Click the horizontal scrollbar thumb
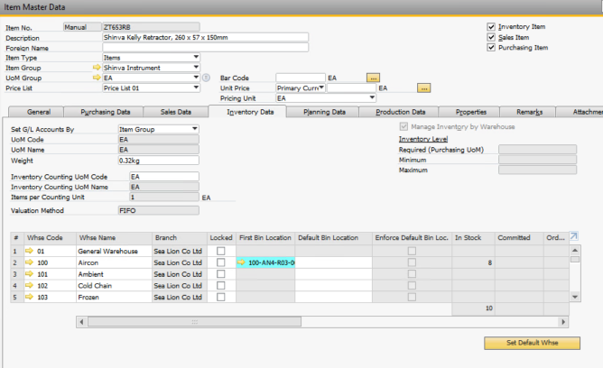Screen dimensions: 603x368 click(x=195, y=322)
